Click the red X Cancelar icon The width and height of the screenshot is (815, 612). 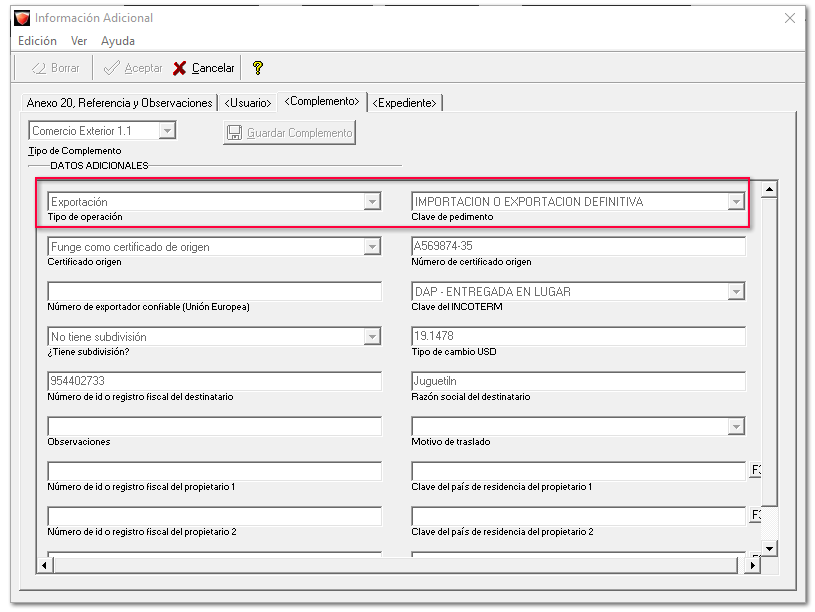pyautogui.click(x=180, y=68)
